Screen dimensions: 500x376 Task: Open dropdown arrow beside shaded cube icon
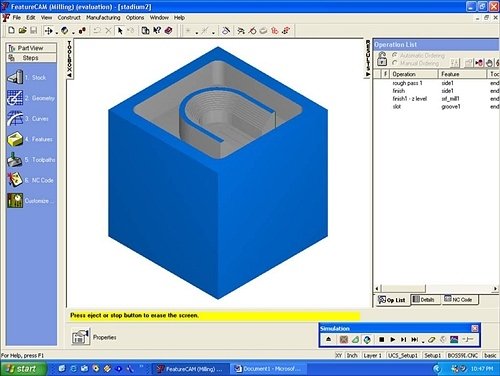coord(73,32)
